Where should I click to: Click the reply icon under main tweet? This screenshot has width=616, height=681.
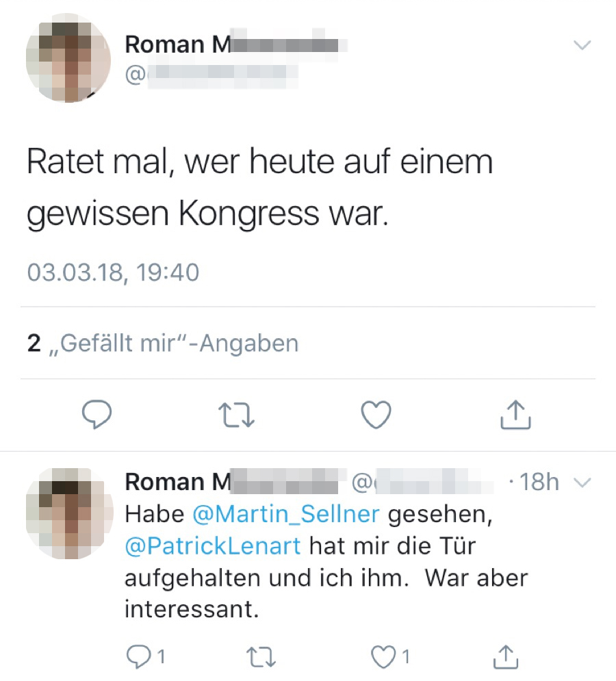point(97,414)
